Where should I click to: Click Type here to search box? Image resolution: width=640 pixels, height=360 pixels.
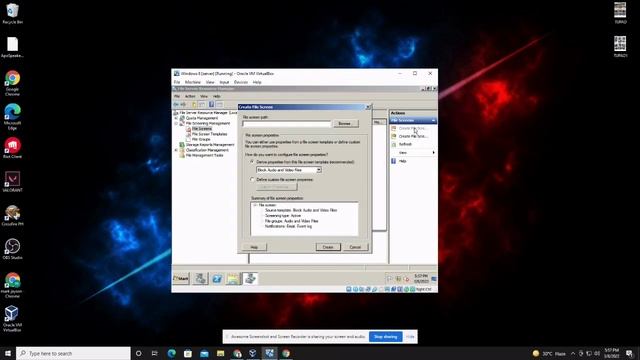tap(73, 353)
